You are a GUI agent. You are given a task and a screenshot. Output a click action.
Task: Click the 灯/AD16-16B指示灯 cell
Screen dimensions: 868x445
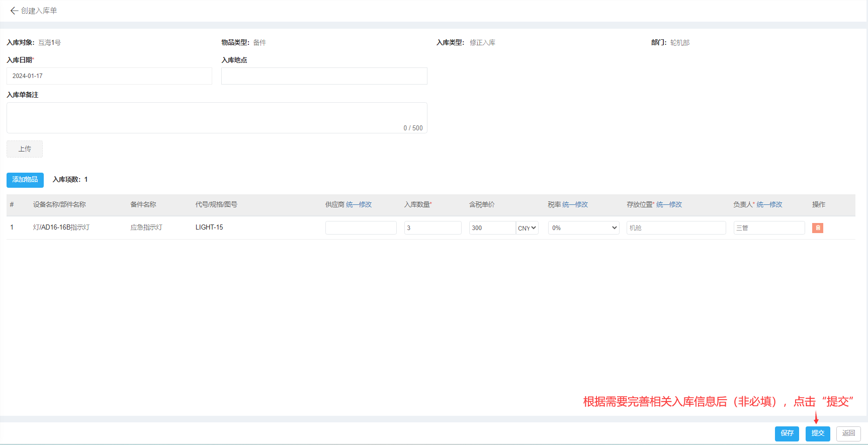pyautogui.click(x=61, y=228)
